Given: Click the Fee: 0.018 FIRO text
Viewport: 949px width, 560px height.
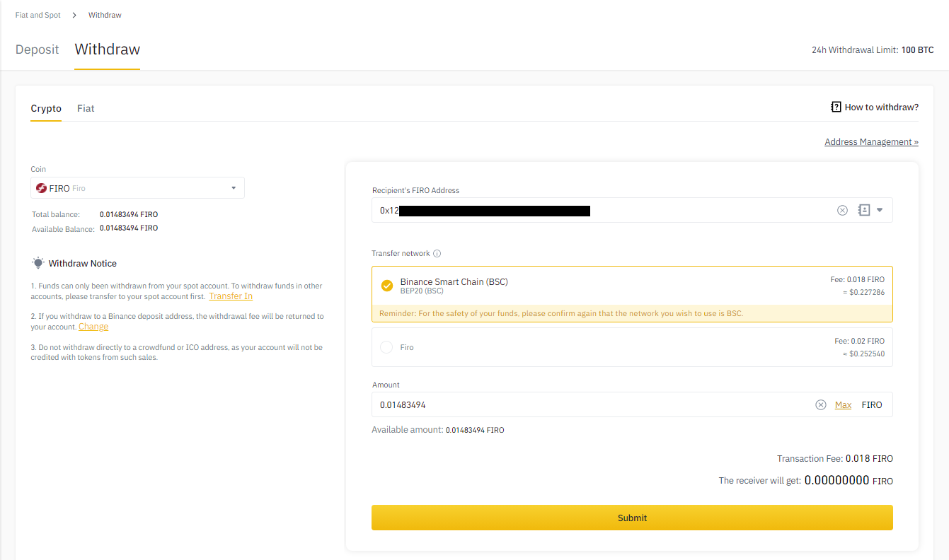Looking at the screenshot, I should [858, 280].
